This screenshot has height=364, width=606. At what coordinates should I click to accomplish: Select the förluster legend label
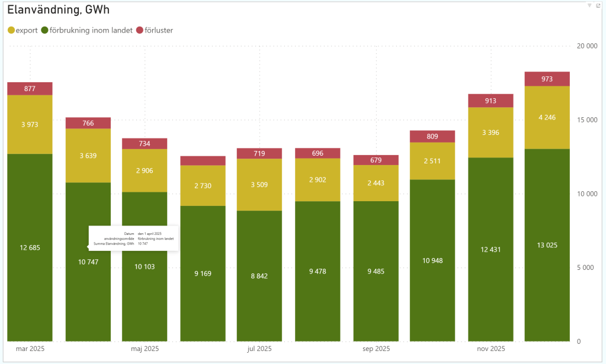pos(159,30)
